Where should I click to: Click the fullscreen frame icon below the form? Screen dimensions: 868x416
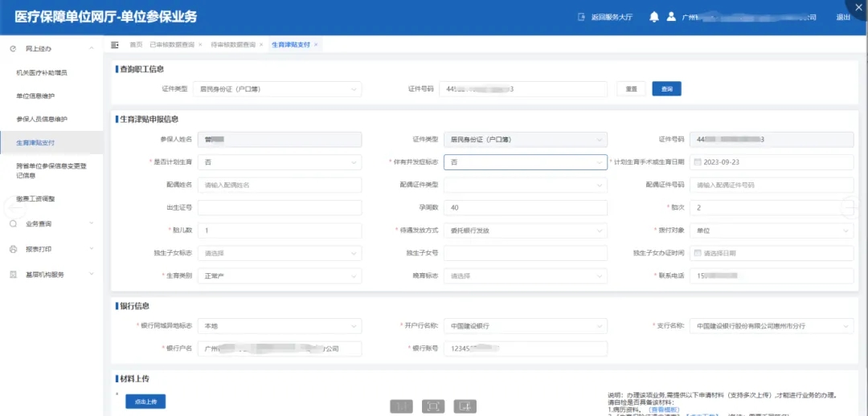433,406
